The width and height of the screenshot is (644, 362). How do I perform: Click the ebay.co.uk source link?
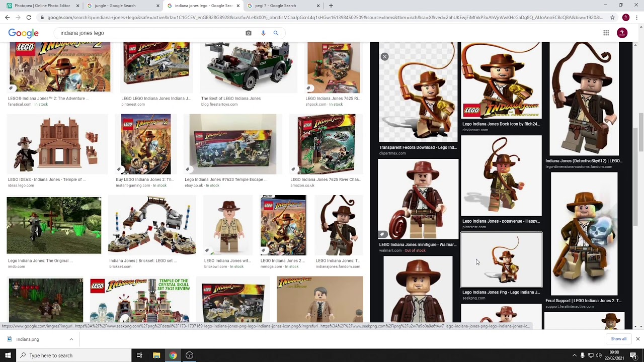coord(194,186)
